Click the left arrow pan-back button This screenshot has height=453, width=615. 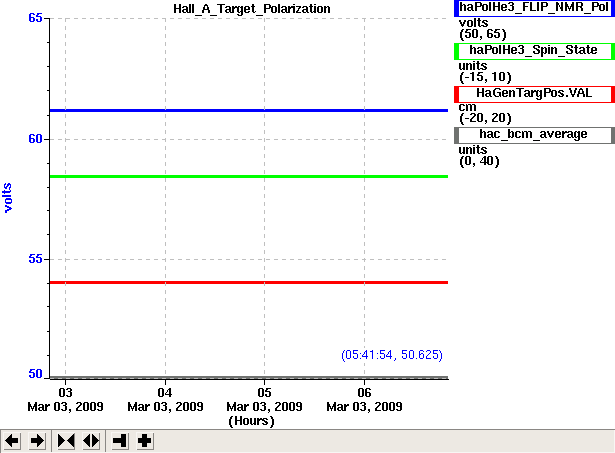12,441
